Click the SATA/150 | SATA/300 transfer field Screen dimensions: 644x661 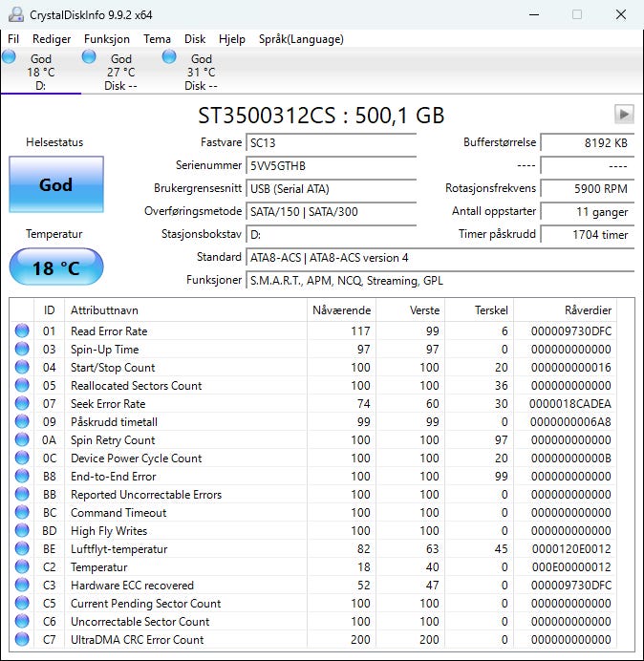[332, 212]
